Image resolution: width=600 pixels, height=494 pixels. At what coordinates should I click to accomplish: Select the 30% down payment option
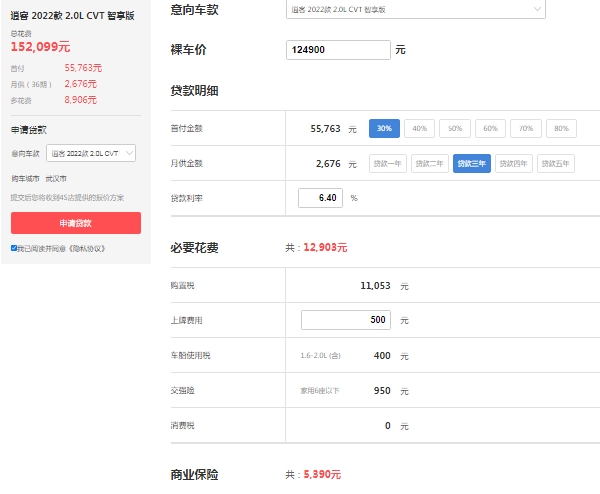(x=384, y=129)
